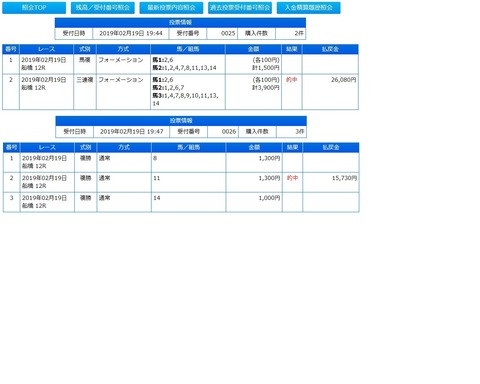This screenshot has width=480, height=384.
Task: Select horse number 8 in the 複勝 table
Action: tap(155, 158)
